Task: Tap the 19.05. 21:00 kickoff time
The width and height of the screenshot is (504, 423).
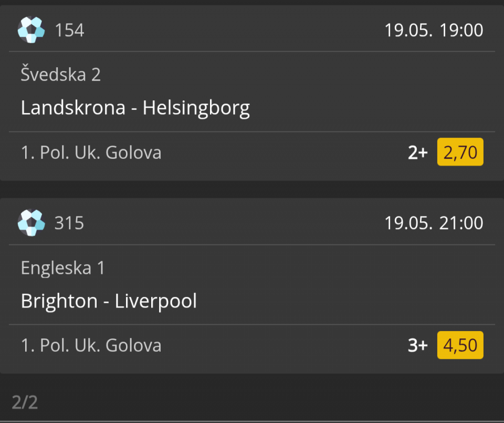Action: (434, 223)
